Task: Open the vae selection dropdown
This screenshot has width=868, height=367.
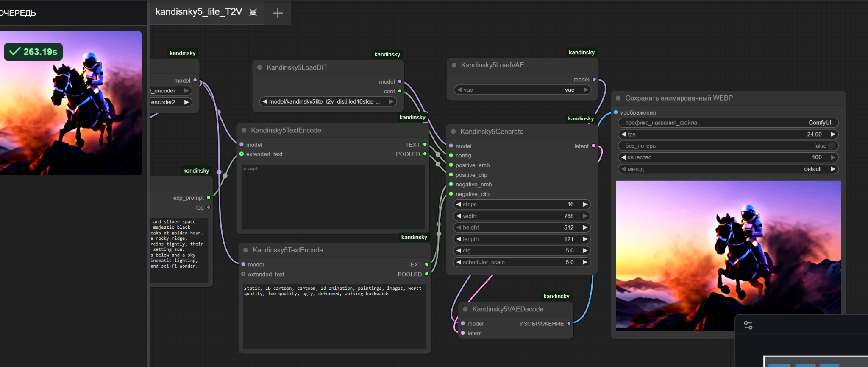Action: pyautogui.click(x=522, y=90)
